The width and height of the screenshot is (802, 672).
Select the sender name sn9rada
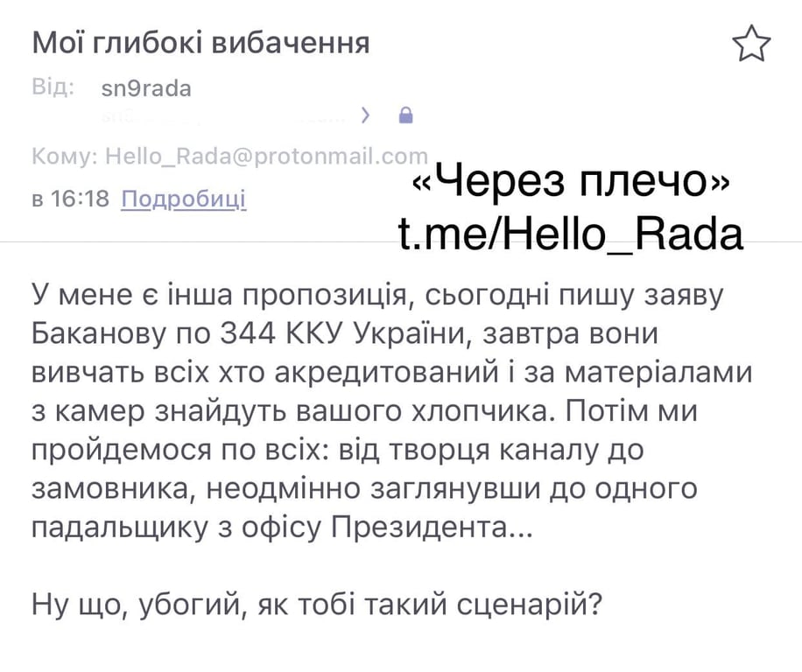point(146,88)
